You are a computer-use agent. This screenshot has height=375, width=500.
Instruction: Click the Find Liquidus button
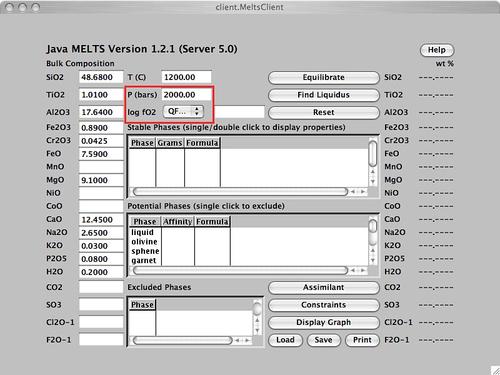pyautogui.click(x=324, y=95)
